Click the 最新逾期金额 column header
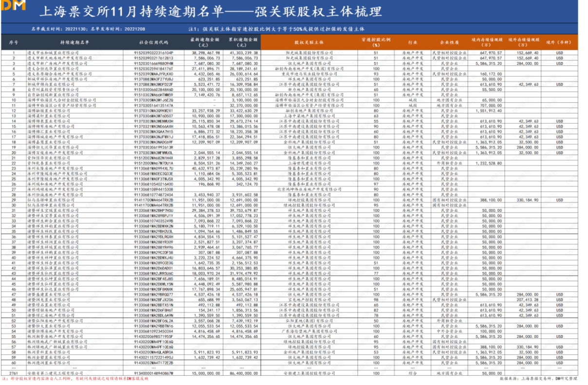The height and width of the screenshot is (385, 588). coord(204,42)
